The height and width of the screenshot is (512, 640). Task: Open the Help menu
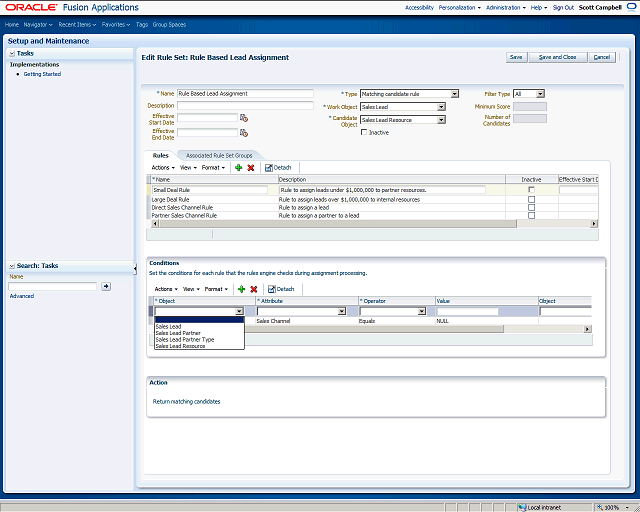(x=539, y=7)
